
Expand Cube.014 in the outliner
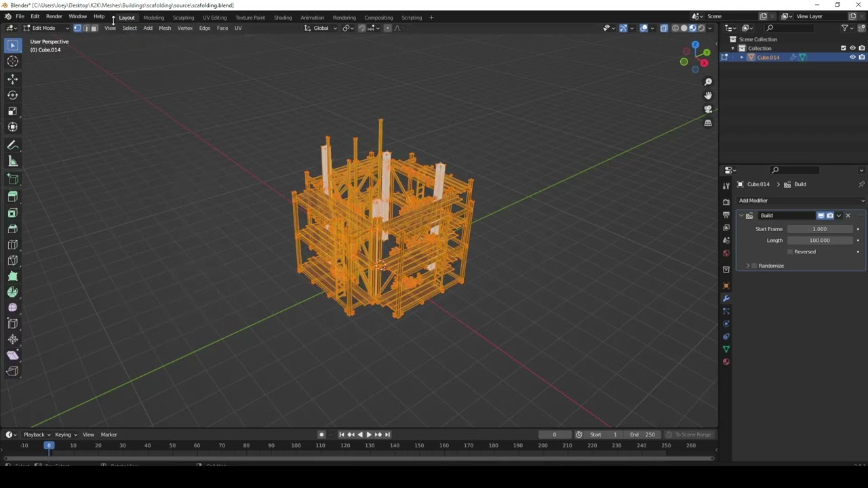click(x=741, y=58)
